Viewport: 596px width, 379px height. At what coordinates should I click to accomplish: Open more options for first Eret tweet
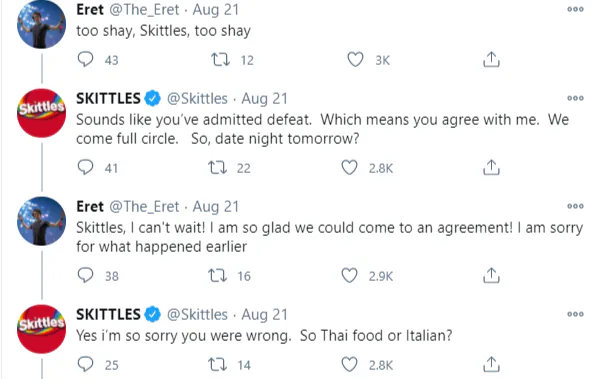point(575,9)
